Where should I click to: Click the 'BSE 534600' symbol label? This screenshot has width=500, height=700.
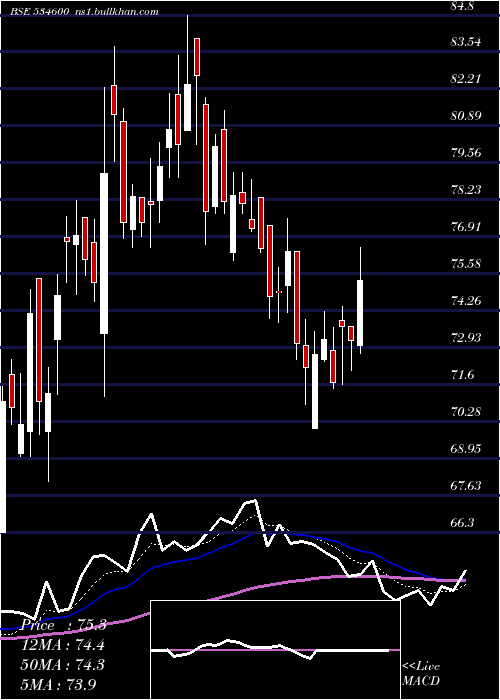coord(40,12)
